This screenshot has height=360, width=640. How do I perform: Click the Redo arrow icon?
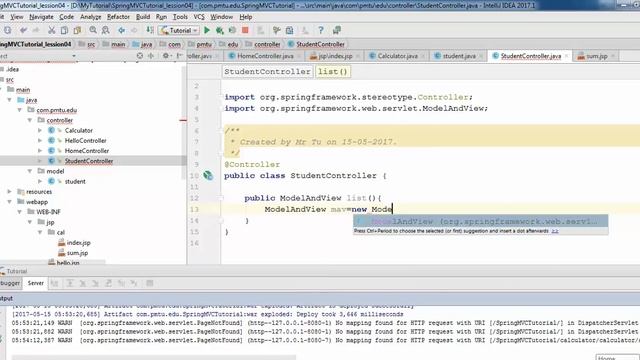(36, 30)
